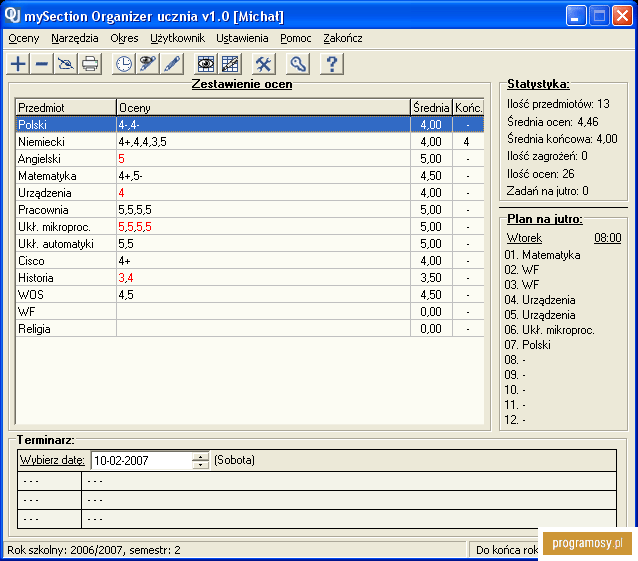Image resolution: width=638 pixels, height=561 pixels.
Task: Click Wtorek in tomorrow's plan
Action: pos(524,238)
